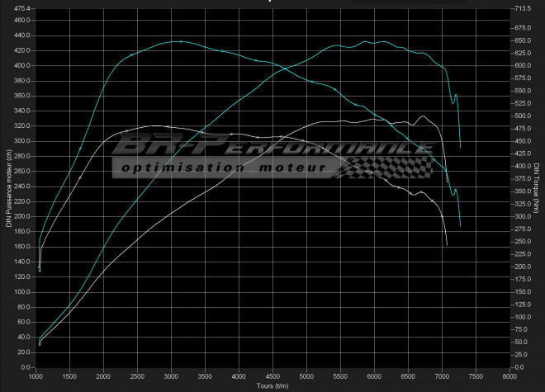The image size is (545, 392).
Task: Click the "DIN Torque (Nm)" axis title
Action: point(537,187)
